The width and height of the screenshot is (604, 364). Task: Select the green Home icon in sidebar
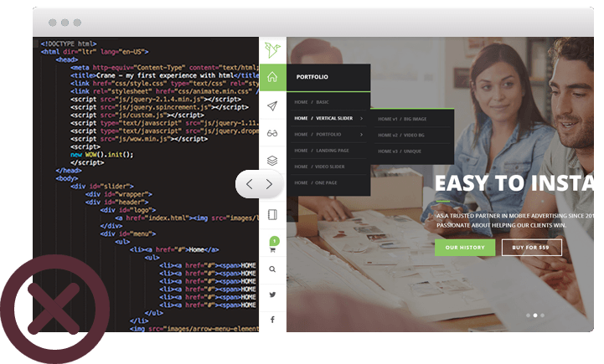[272, 77]
